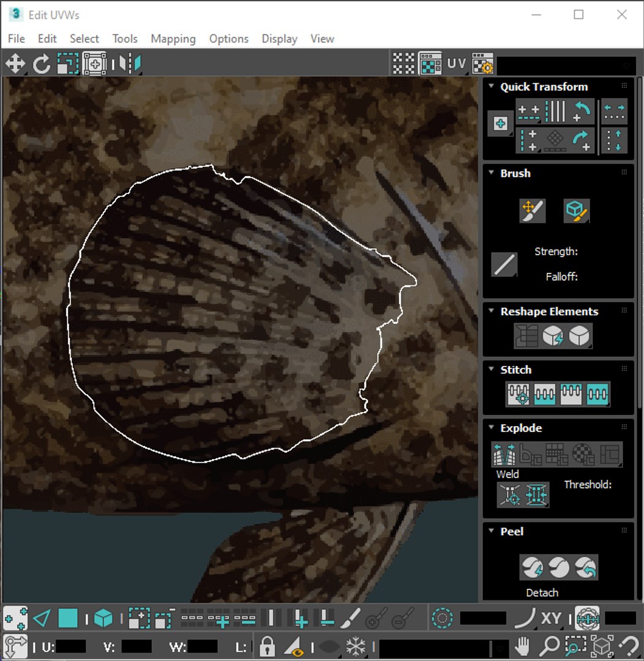Select the Relax Brush with move arrows
This screenshot has width=644, height=661.
pyautogui.click(x=533, y=211)
